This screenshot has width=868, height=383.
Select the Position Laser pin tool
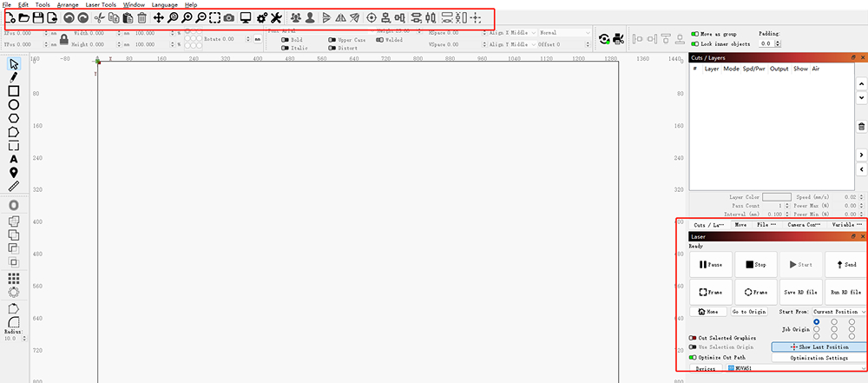14,172
